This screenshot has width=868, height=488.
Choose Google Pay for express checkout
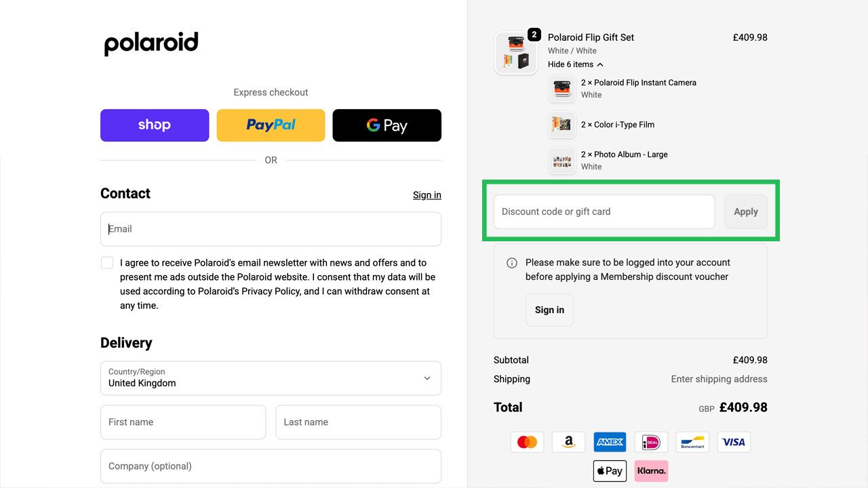387,125
